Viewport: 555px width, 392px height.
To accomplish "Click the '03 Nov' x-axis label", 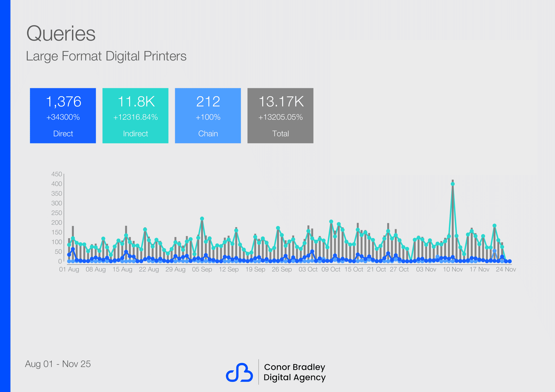I will coord(426,269).
